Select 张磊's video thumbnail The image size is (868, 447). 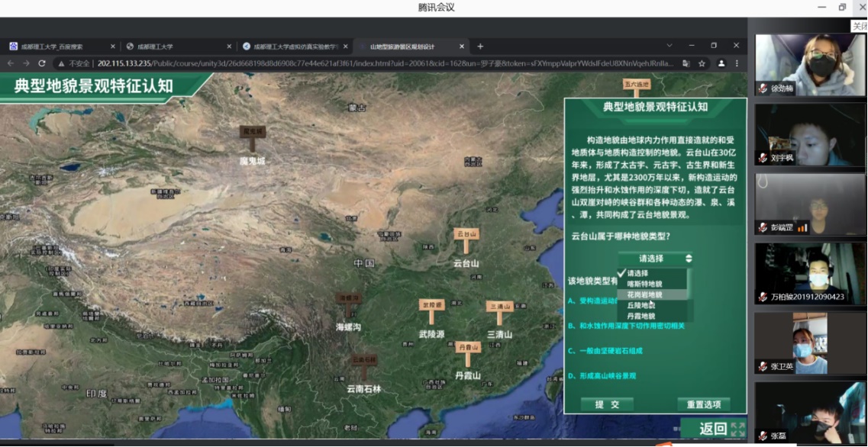(811, 412)
